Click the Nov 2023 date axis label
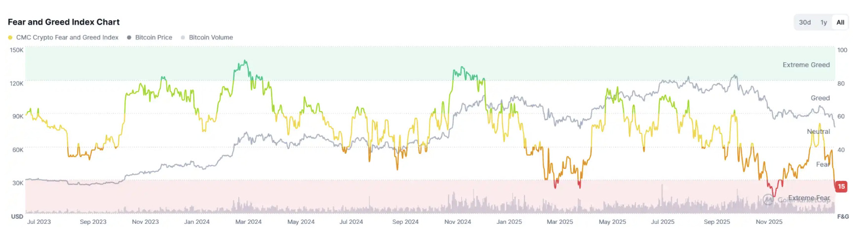 [145, 222]
